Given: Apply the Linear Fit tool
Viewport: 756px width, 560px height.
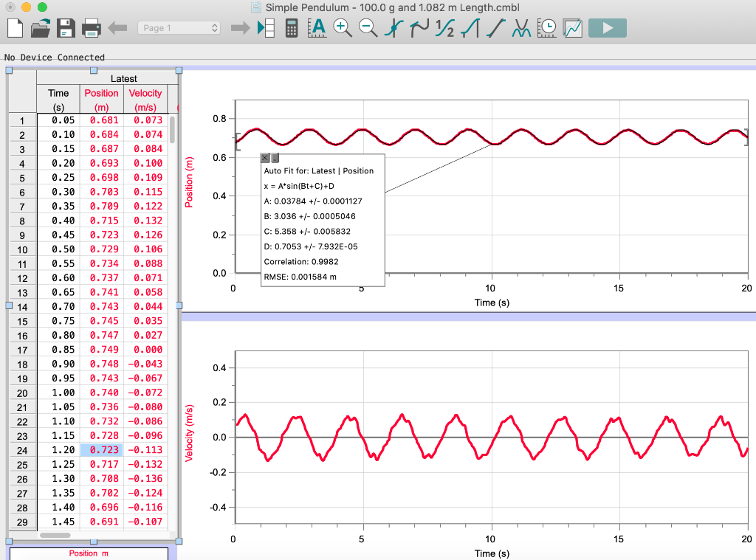Looking at the screenshot, I should (496, 28).
